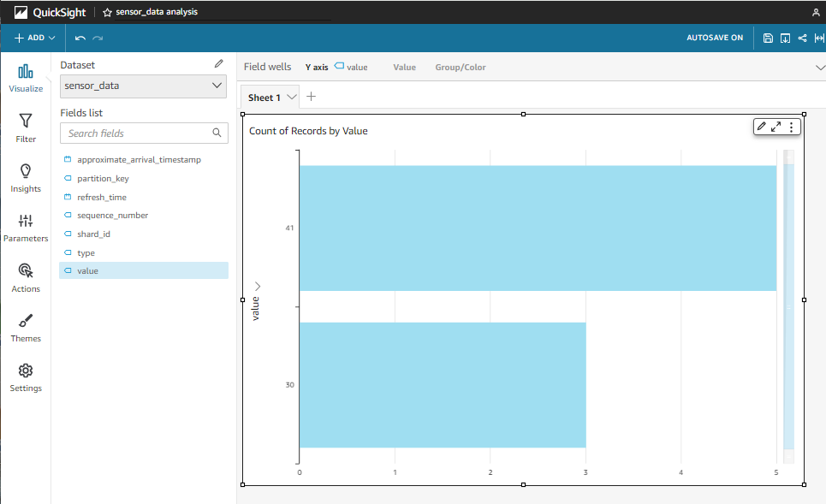This screenshot has width=826, height=504.
Task: Expand the Field wells section chevron
Action: 820,68
